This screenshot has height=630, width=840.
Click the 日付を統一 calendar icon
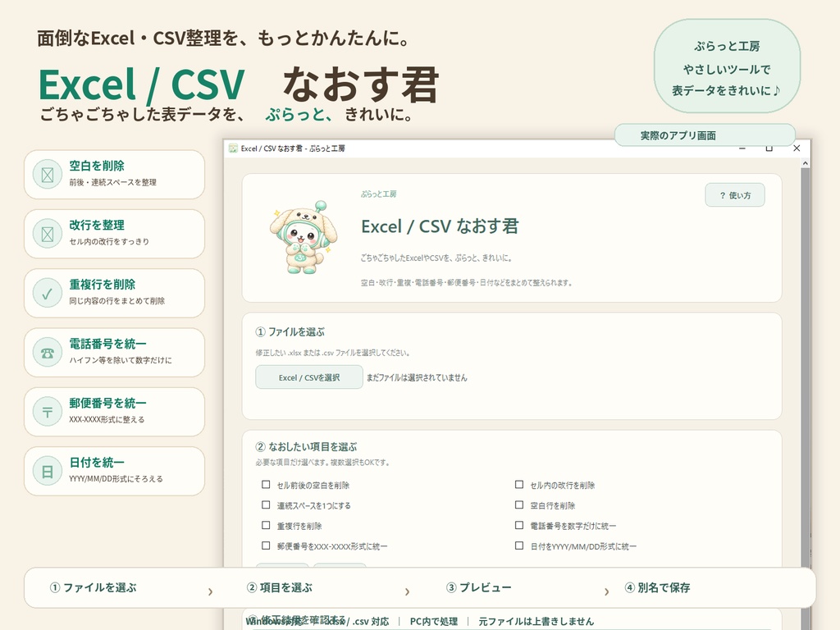47,472
